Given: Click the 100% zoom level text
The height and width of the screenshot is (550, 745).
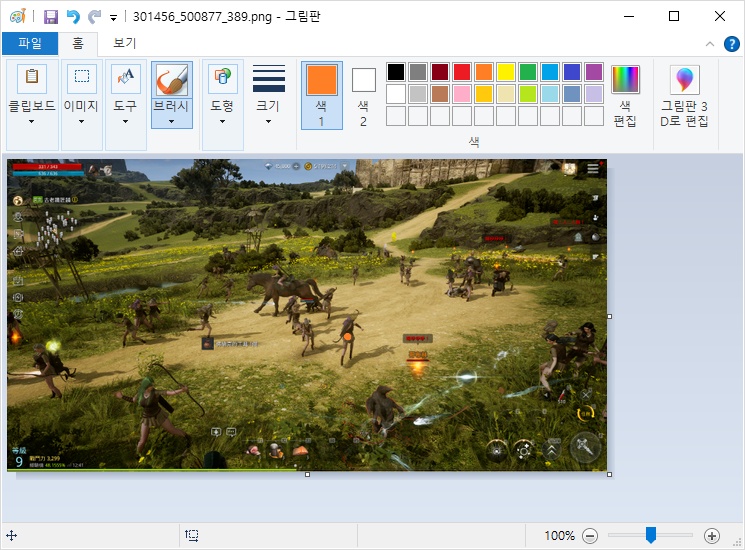Looking at the screenshot, I should [x=559, y=536].
